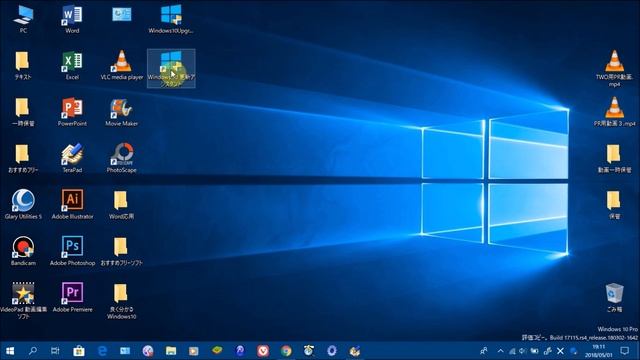Open Adobe Illustrator shortcut
The width and height of the screenshot is (640, 360).
point(72,205)
